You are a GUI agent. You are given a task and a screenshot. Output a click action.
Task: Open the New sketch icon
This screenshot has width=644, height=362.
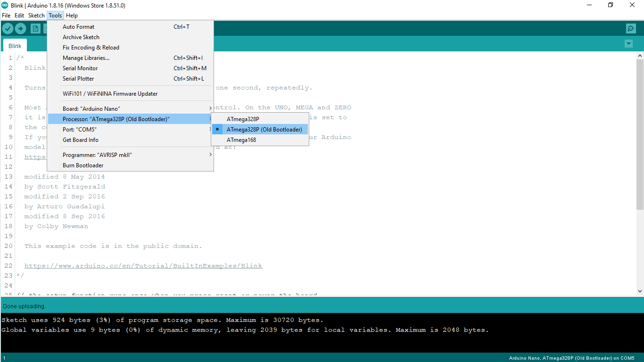point(35,28)
